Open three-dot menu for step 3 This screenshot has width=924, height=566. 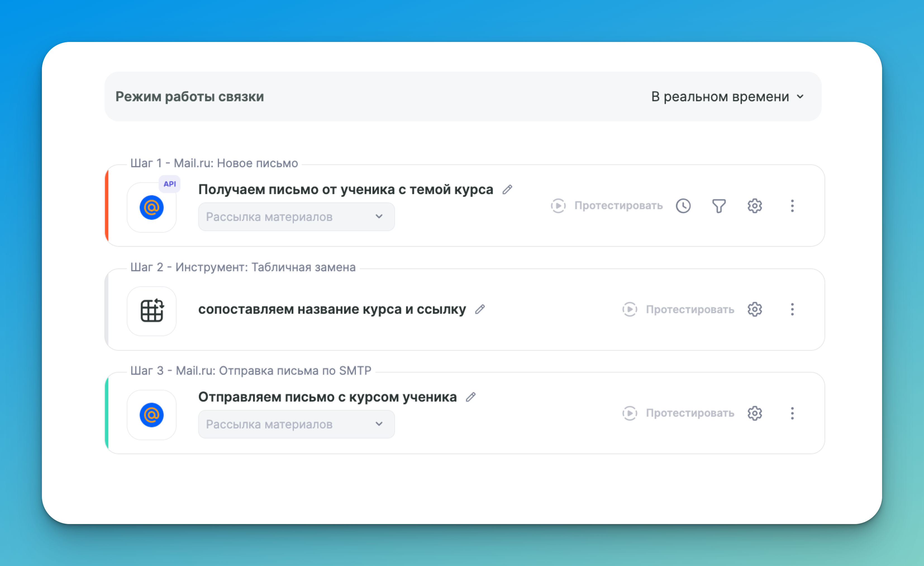pos(792,413)
